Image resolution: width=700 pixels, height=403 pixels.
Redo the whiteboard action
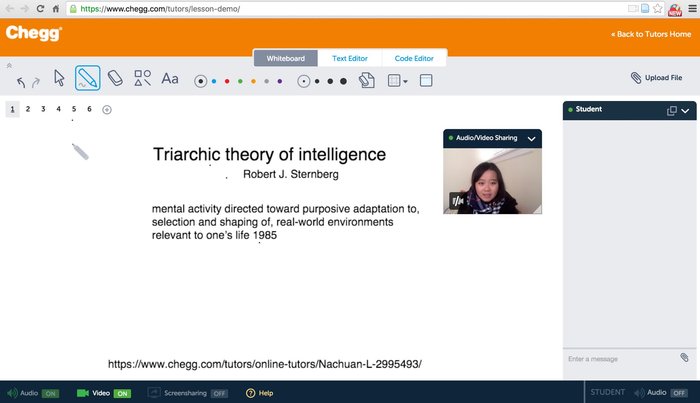coord(36,82)
